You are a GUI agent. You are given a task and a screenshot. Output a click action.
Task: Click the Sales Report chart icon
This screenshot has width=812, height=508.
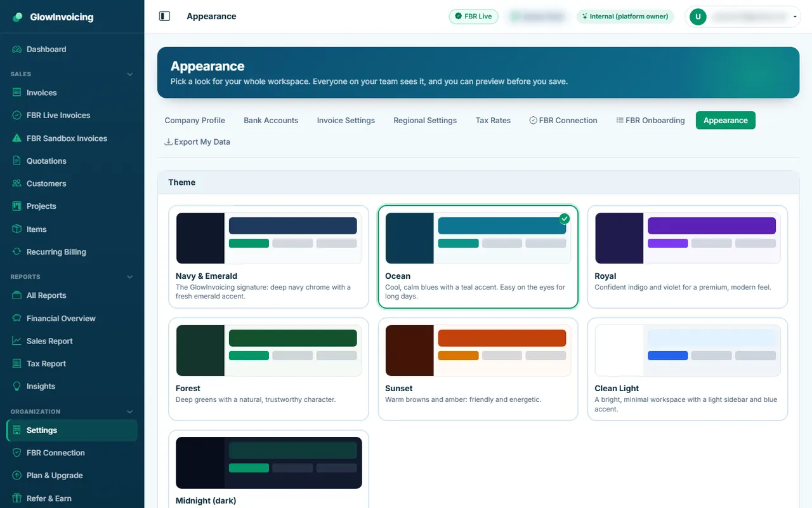click(17, 341)
